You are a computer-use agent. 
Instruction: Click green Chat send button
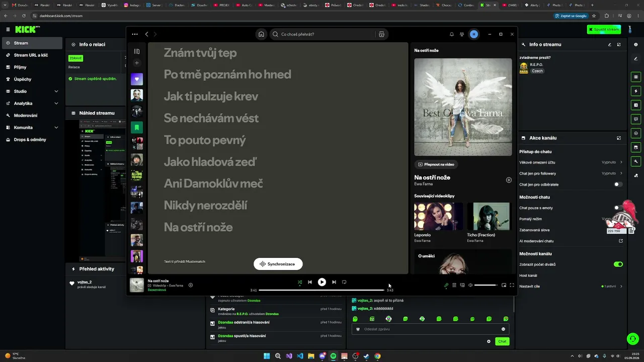tap(502, 341)
